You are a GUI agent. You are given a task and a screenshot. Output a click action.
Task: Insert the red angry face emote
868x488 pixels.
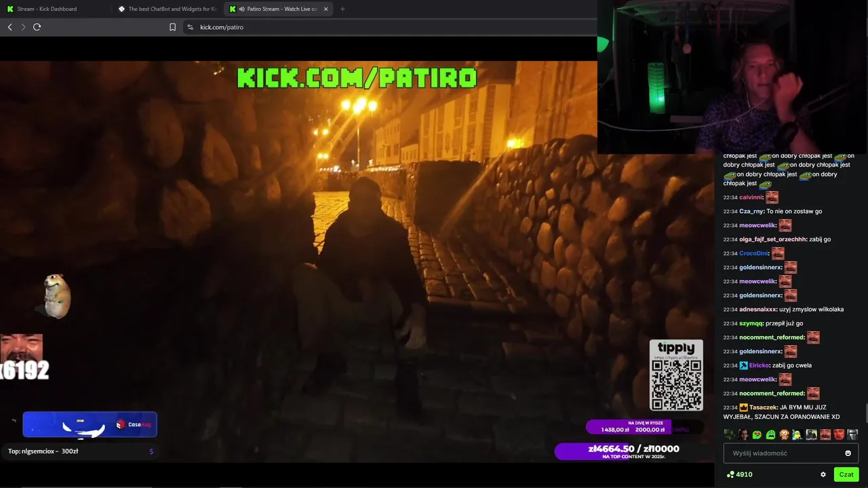click(839, 434)
